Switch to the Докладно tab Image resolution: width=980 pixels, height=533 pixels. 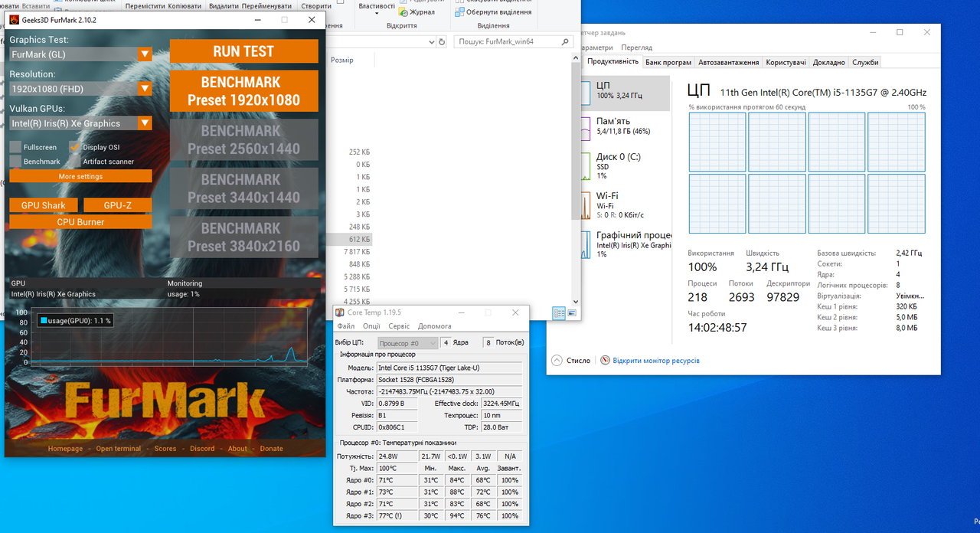(x=829, y=62)
